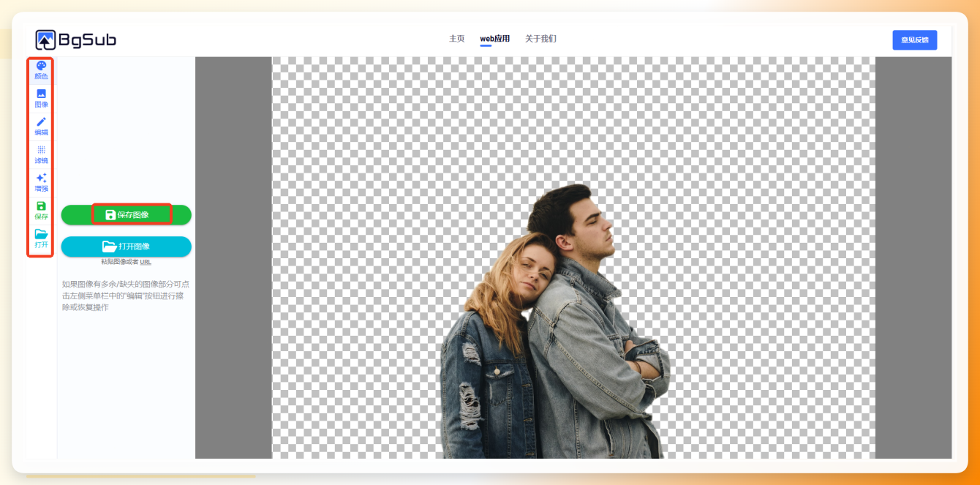Select the 图像 image tool in sidebar
980x485 pixels.
click(41, 98)
